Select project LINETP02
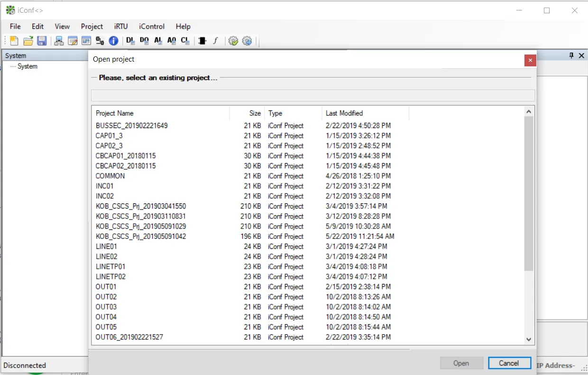Viewport: 588px width, 375px height. click(110, 276)
